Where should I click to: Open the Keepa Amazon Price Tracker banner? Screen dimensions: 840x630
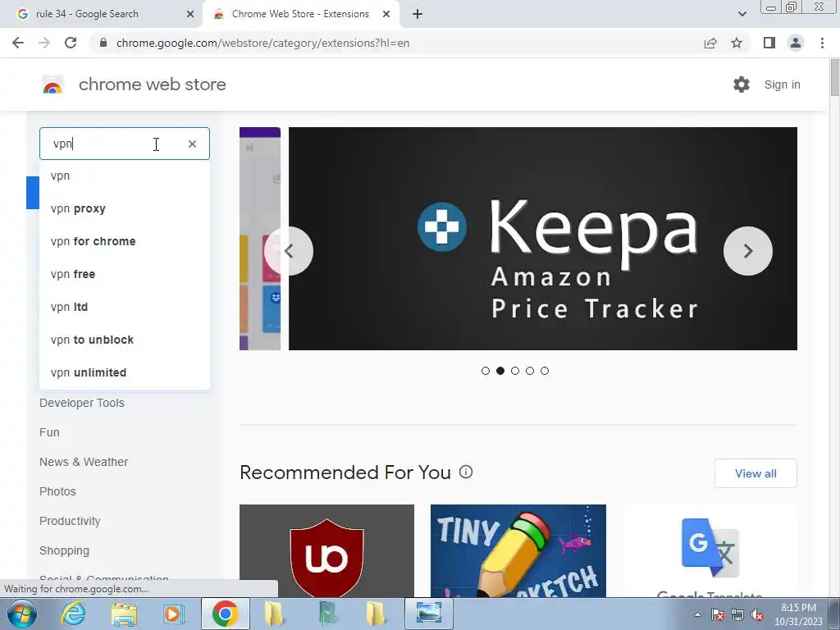pyautogui.click(x=543, y=239)
